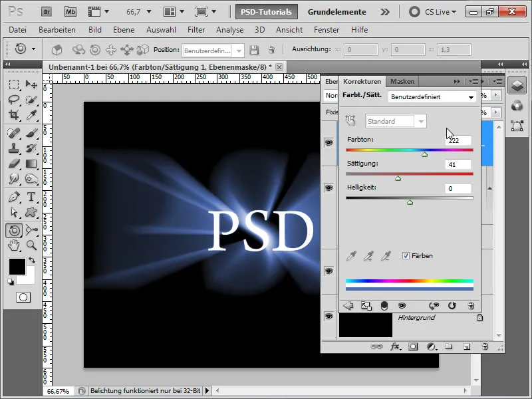The image size is (532, 399).
Task: Reset adjustment to defaults icon
Action: [x=452, y=306]
